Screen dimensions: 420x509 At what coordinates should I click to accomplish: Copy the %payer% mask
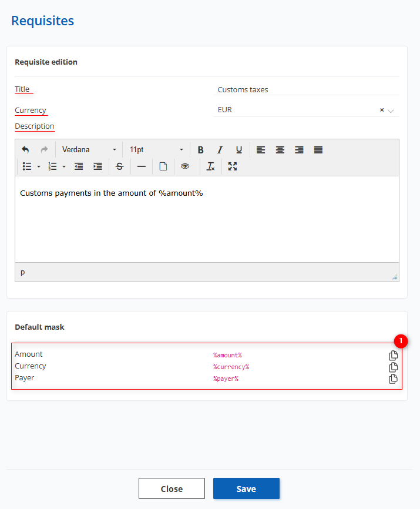click(393, 379)
